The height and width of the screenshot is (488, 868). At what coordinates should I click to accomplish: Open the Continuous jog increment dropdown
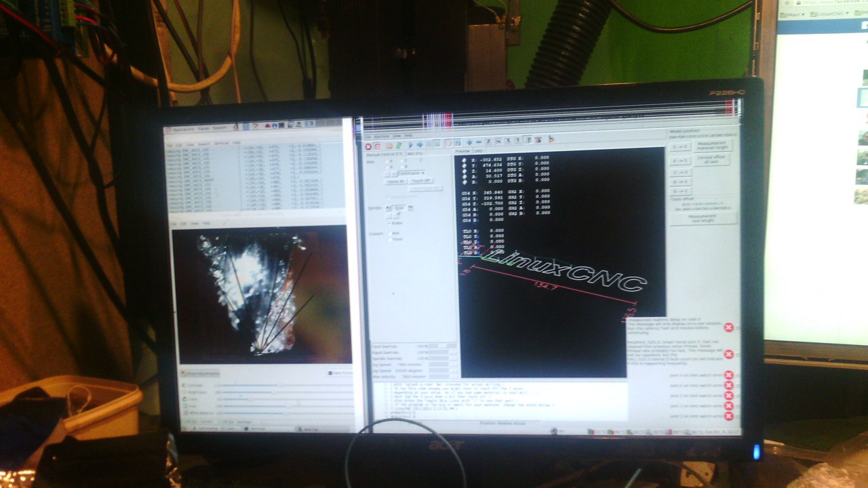click(x=413, y=174)
